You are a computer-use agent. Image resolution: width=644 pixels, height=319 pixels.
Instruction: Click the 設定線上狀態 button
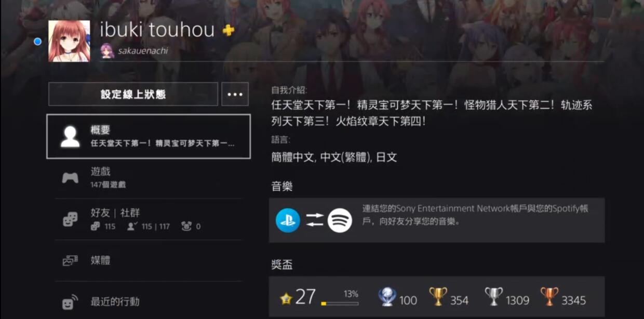click(x=133, y=94)
